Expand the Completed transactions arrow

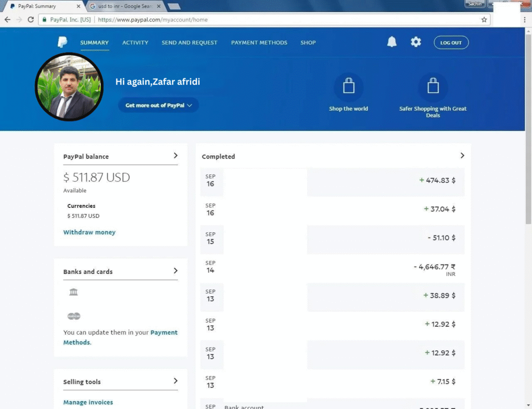462,155
